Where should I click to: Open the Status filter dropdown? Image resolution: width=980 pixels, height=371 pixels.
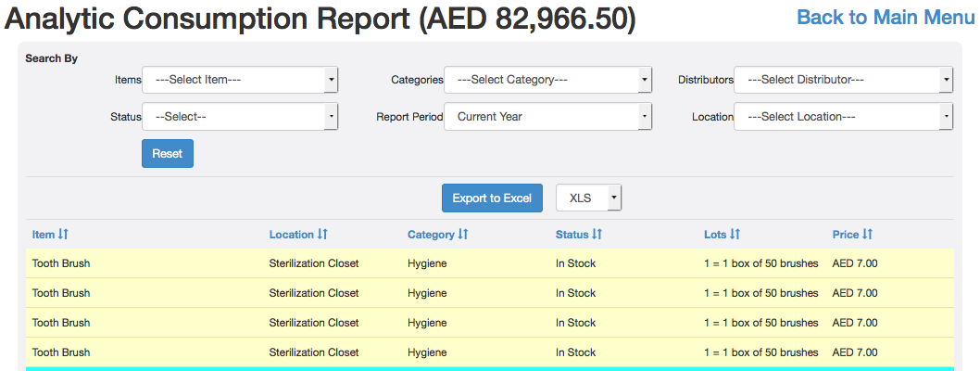pos(240,117)
